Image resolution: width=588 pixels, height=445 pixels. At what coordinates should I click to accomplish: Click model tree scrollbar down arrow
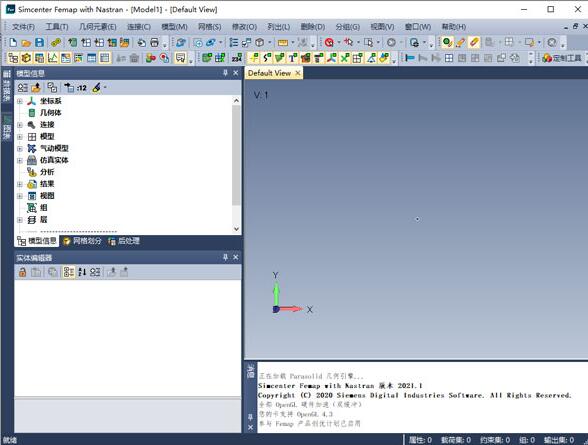[236, 229]
